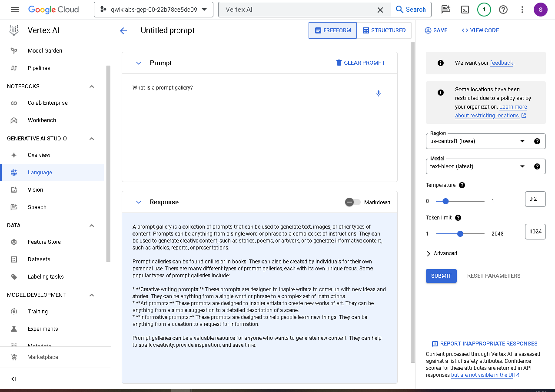Go back using the left arrow icon
This screenshot has width=555, height=392.
coord(123,30)
